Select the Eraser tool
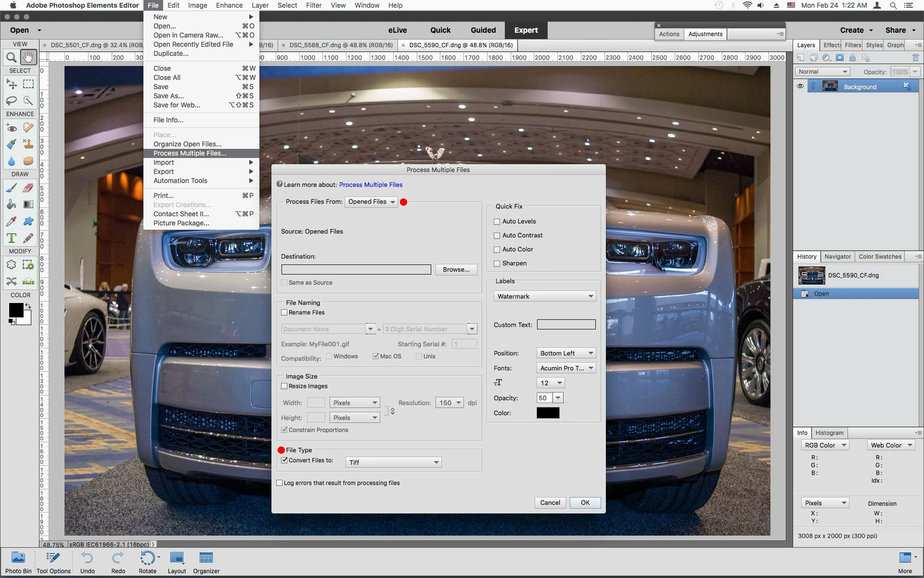 28,188
